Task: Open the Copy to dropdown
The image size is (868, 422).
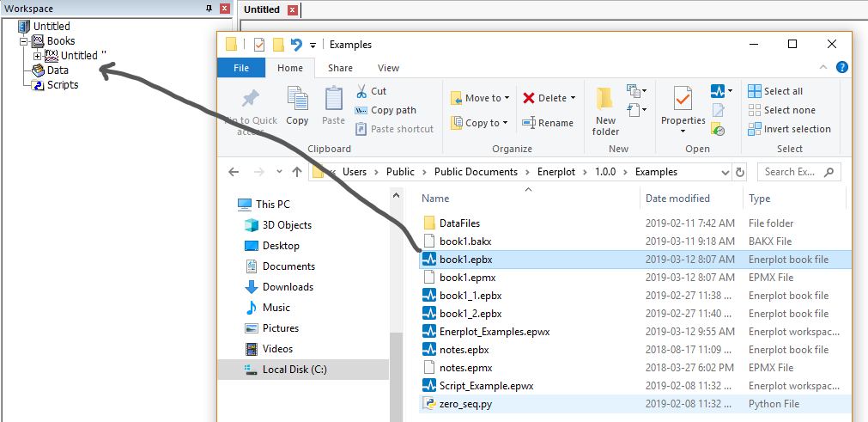Action: pyautogui.click(x=481, y=123)
